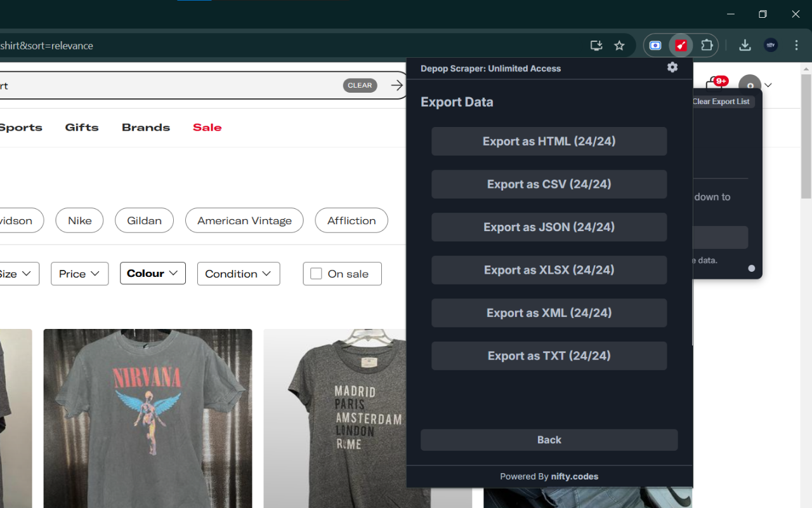Click the Depop Scraper extension icon in toolbar
Image resolution: width=812 pixels, height=508 pixels.
(681, 46)
